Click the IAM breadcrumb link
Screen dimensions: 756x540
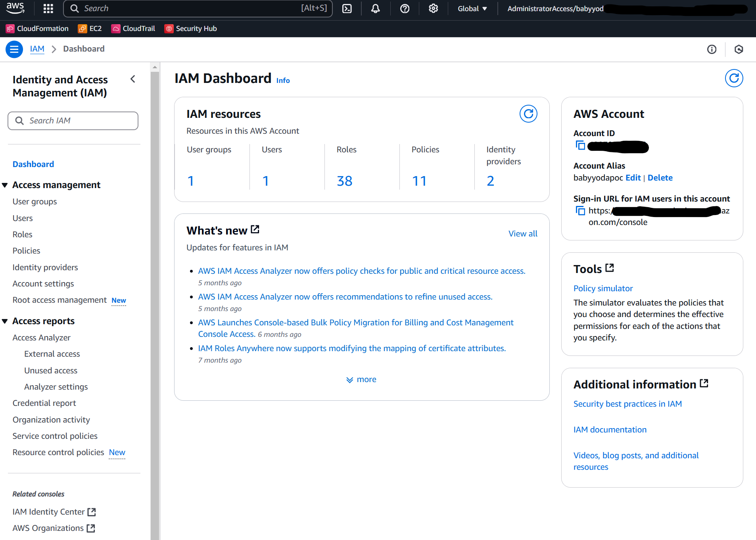pyautogui.click(x=37, y=49)
